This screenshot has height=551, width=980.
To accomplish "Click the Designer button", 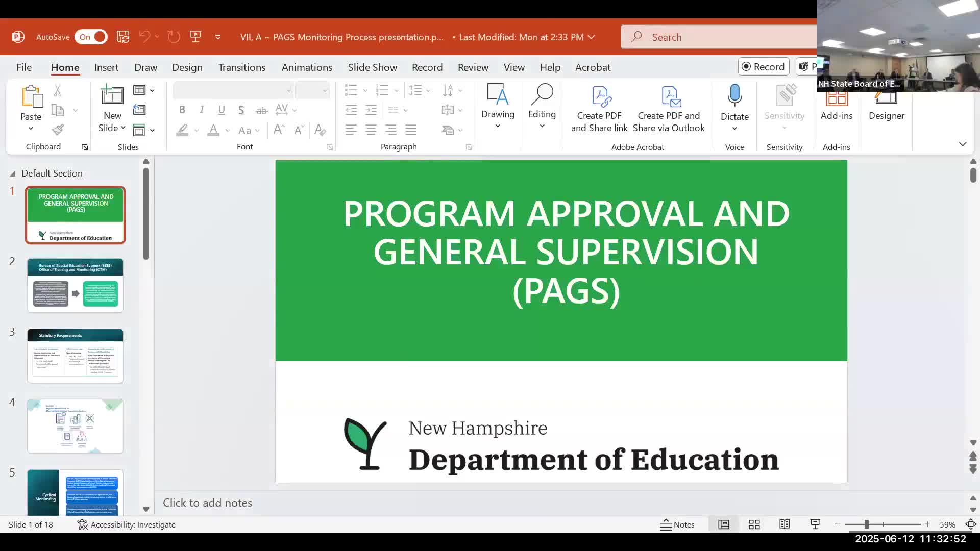I will [x=886, y=107].
